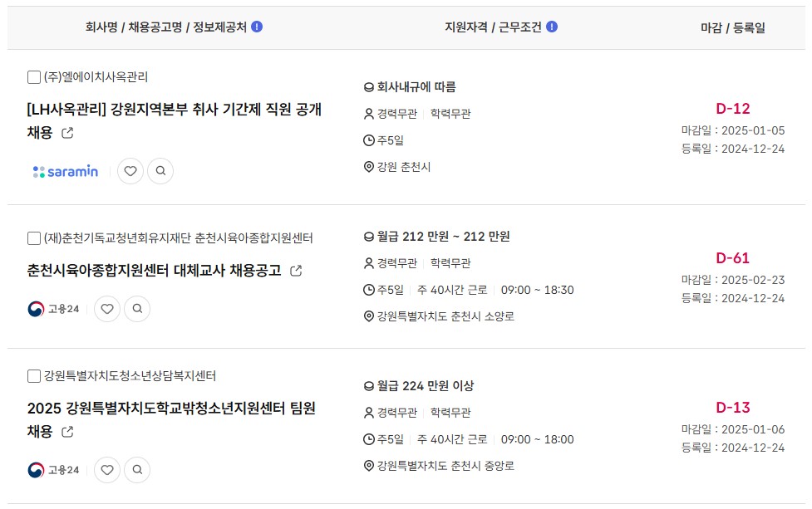Image resolution: width=812 pixels, height=509 pixels.
Task: Click info icon beside 근무조건 header
Action: pos(552,27)
